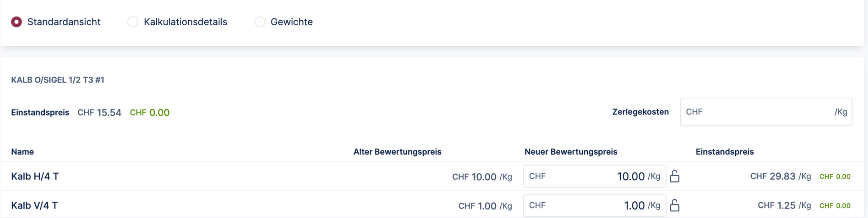Viewport: 868px width, 218px height.
Task: Click the CHF 29.83 /Kg Einstandspreis value
Action: (x=780, y=176)
